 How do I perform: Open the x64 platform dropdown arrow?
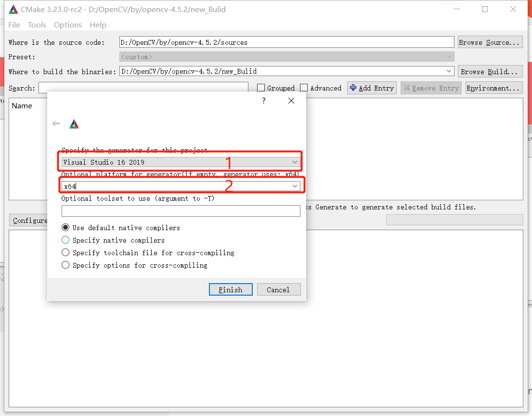click(x=295, y=186)
